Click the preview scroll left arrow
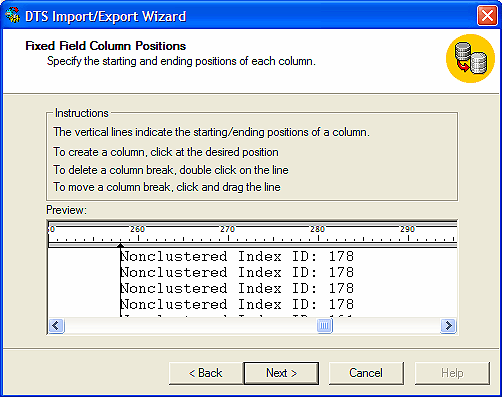 tap(56, 326)
